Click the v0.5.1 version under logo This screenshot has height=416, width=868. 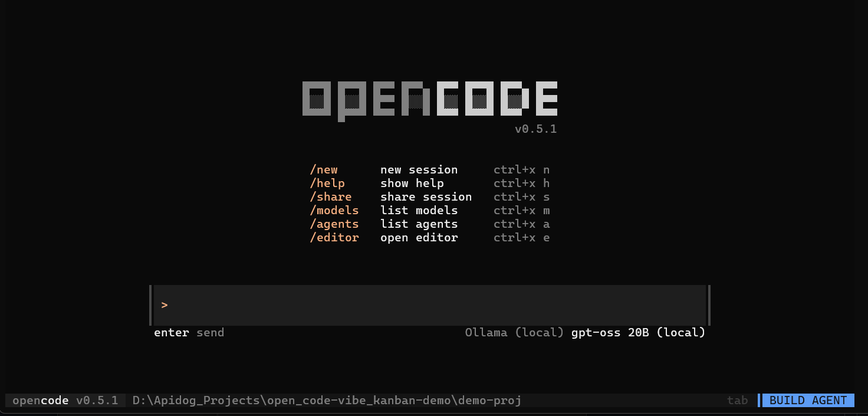pyautogui.click(x=535, y=129)
